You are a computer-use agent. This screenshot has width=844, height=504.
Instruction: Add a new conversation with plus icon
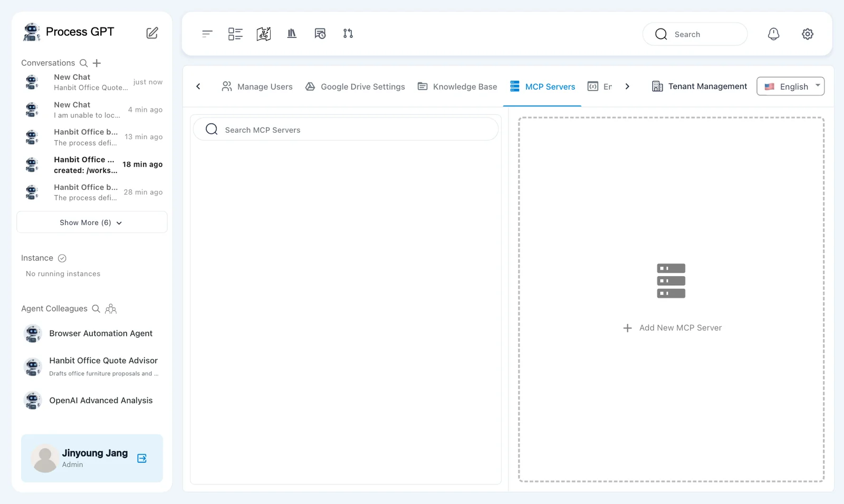click(x=97, y=63)
